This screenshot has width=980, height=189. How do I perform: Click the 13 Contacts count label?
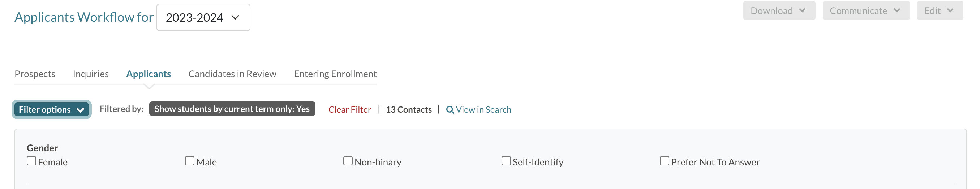pos(409,110)
